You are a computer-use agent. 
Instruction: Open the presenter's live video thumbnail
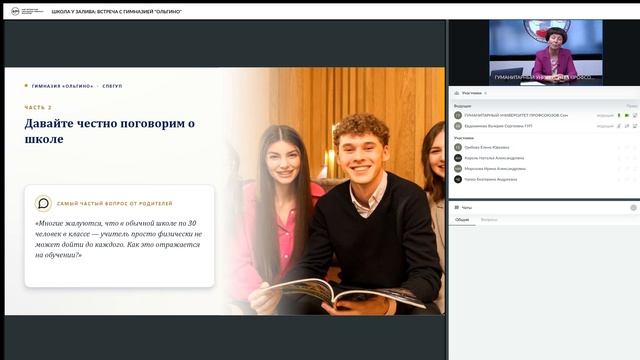coord(546,53)
